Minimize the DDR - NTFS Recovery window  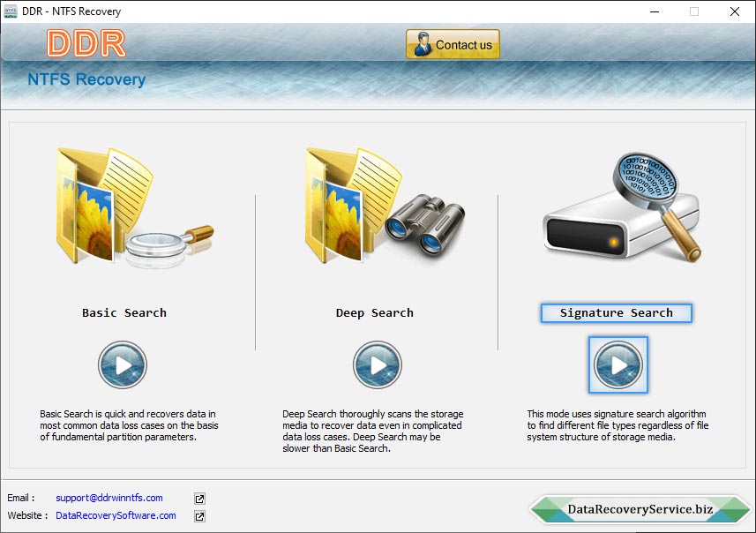(655, 11)
